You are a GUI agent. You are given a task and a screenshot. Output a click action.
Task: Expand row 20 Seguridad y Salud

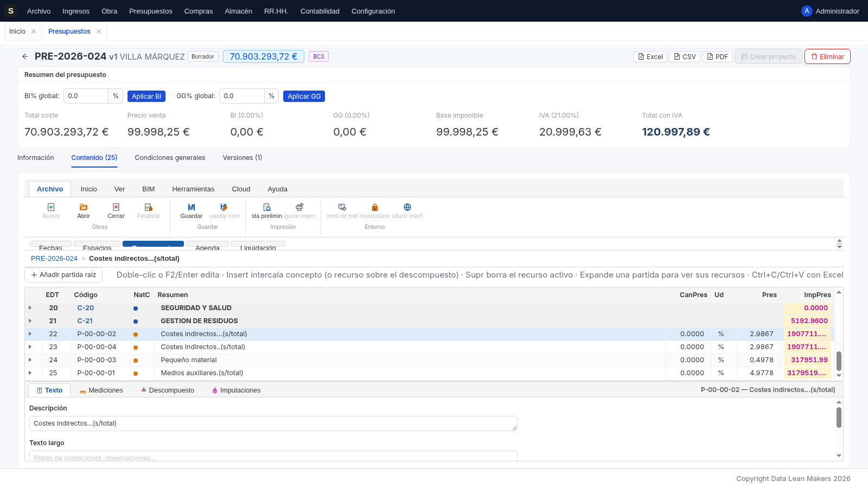tap(30, 308)
